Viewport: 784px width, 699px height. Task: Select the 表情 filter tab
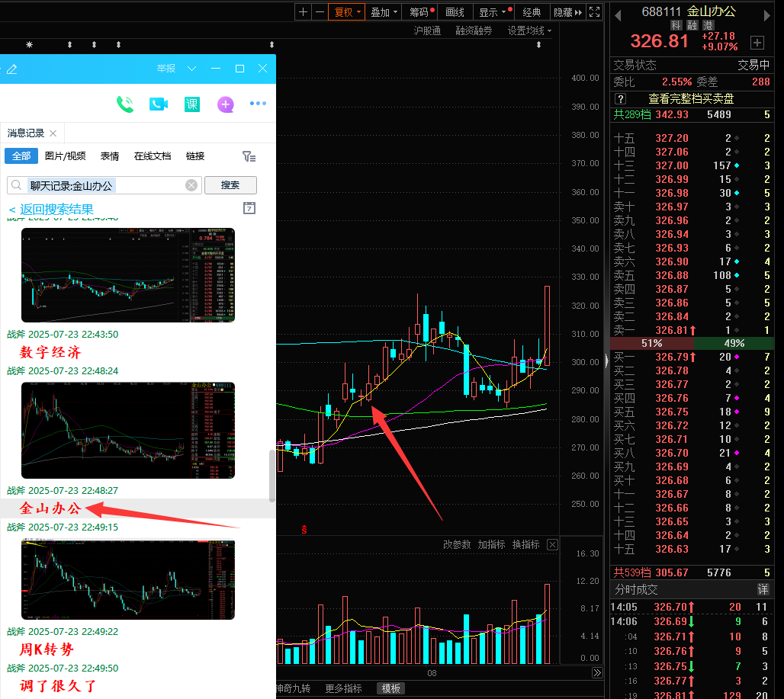110,156
